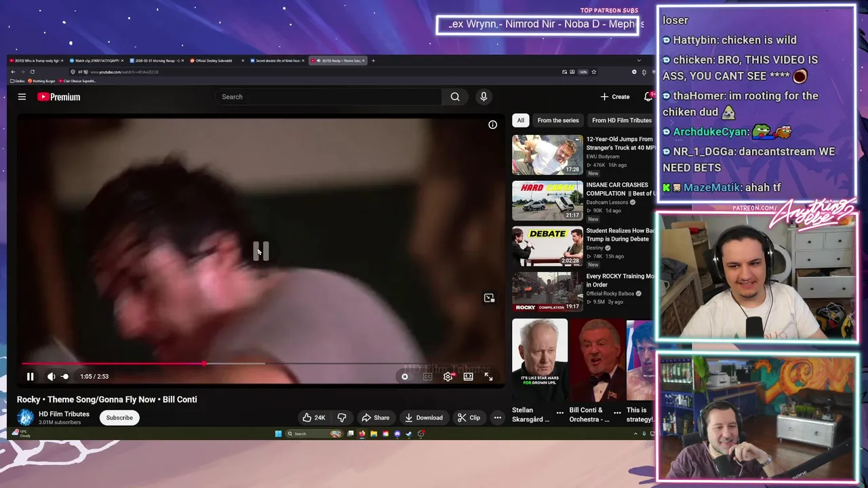The height and width of the screenshot is (488, 868).
Task: Mute the video with the speaker icon
Action: tap(51, 377)
